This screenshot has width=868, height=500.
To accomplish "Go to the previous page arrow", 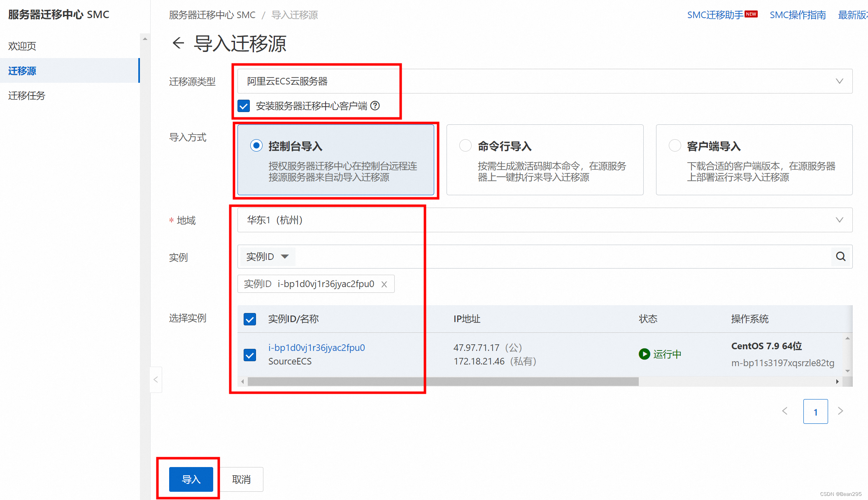I will 785,411.
